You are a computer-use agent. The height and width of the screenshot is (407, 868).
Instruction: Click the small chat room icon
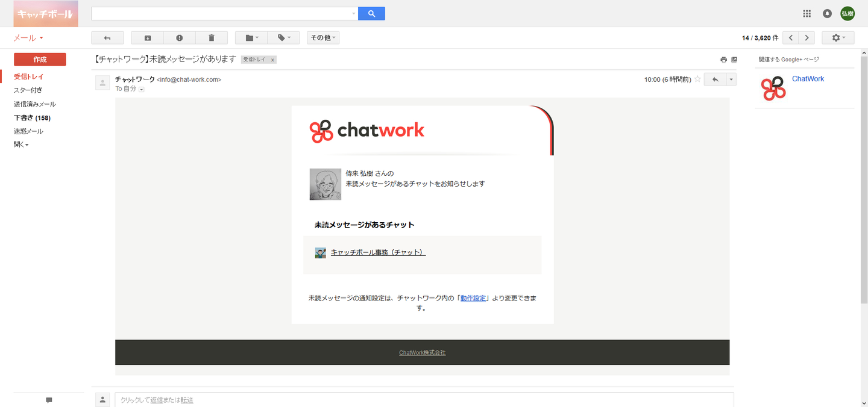point(321,253)
